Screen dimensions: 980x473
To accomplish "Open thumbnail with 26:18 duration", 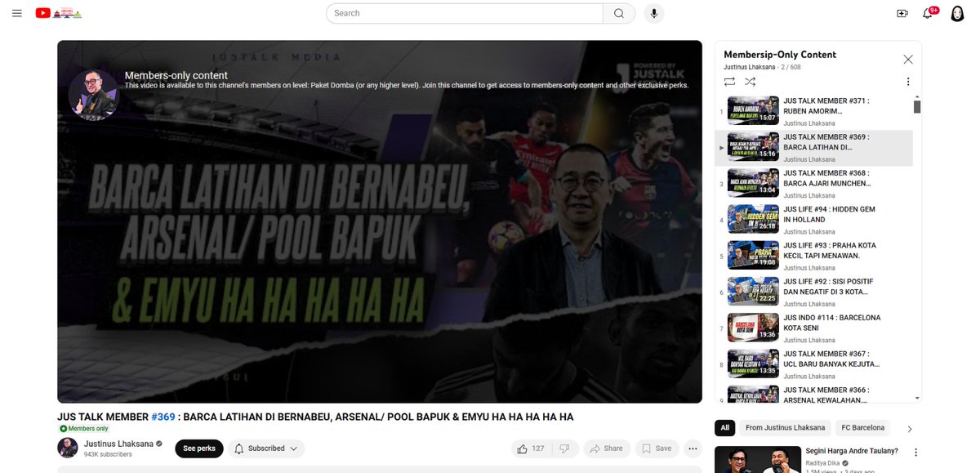I will coord(752,219).
